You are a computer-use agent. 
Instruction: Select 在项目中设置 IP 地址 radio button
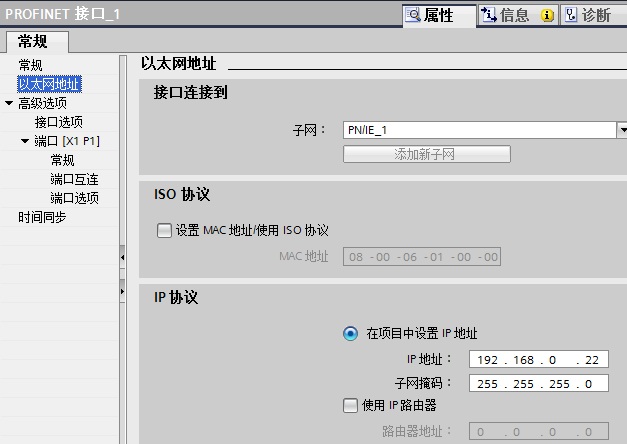click(351, 333)
